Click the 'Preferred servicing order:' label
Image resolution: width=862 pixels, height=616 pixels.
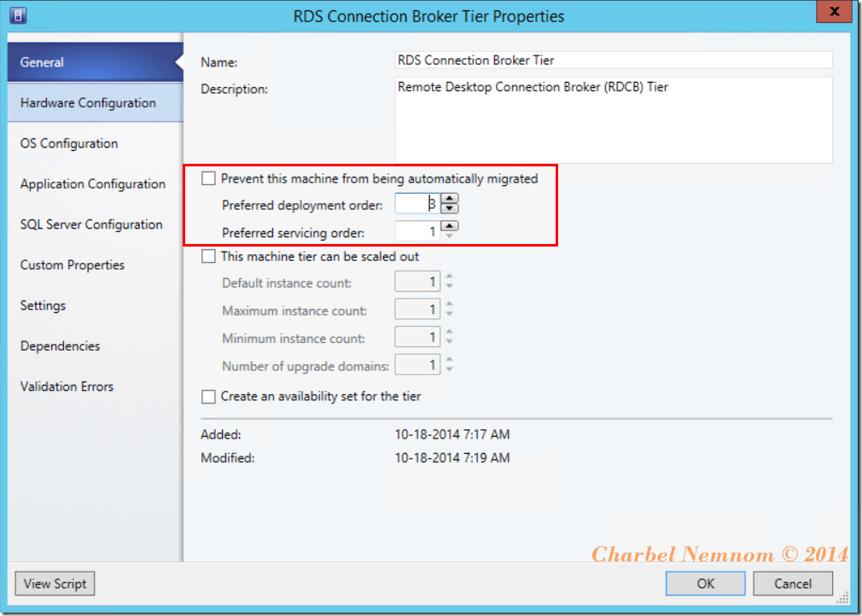[293, 233]
